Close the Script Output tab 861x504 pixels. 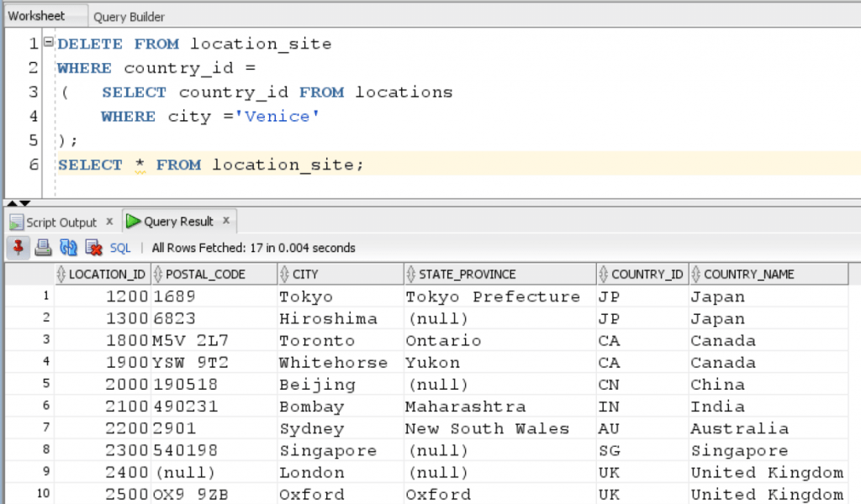tap(109, 221)
